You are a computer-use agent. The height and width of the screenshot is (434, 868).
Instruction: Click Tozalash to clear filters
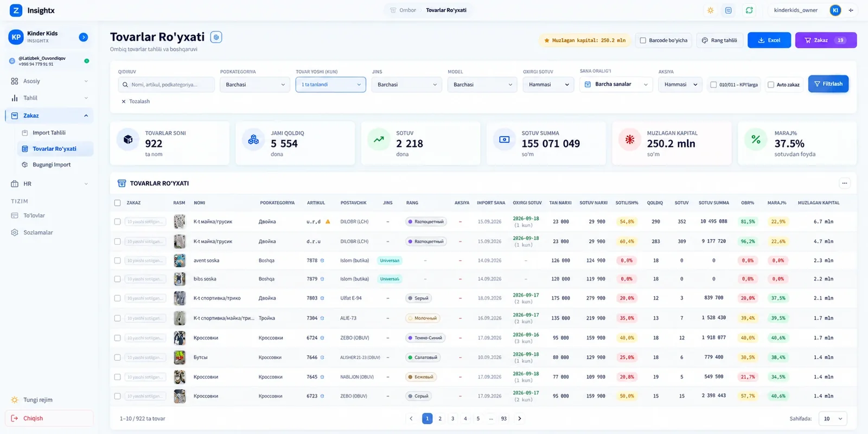point(136,101)
